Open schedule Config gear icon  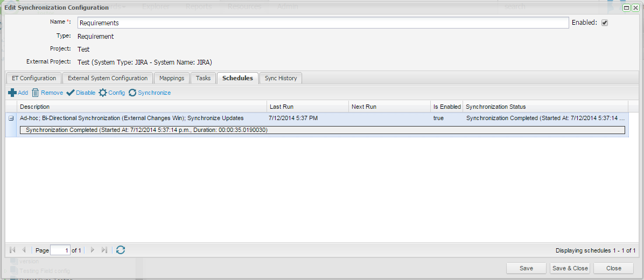pos(103,93)
